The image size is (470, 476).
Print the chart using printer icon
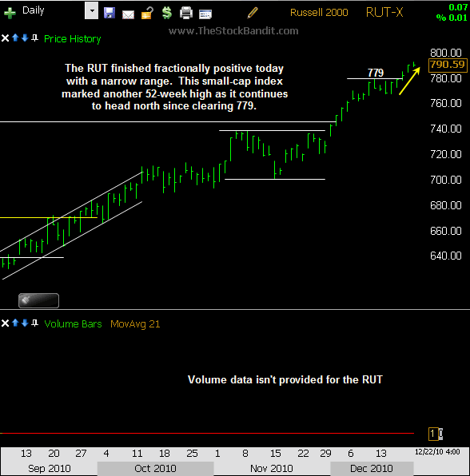point(186,13)
